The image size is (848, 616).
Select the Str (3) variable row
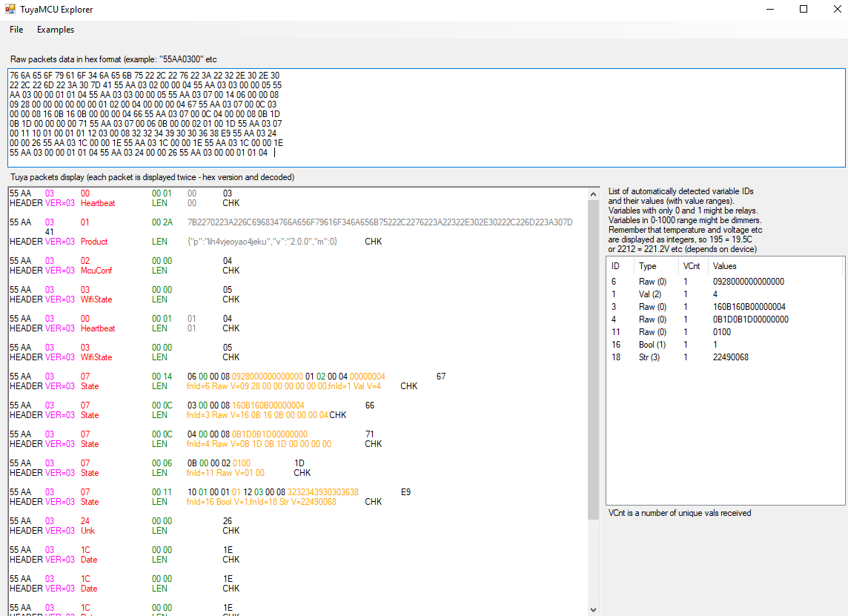(x=725, y=357)
